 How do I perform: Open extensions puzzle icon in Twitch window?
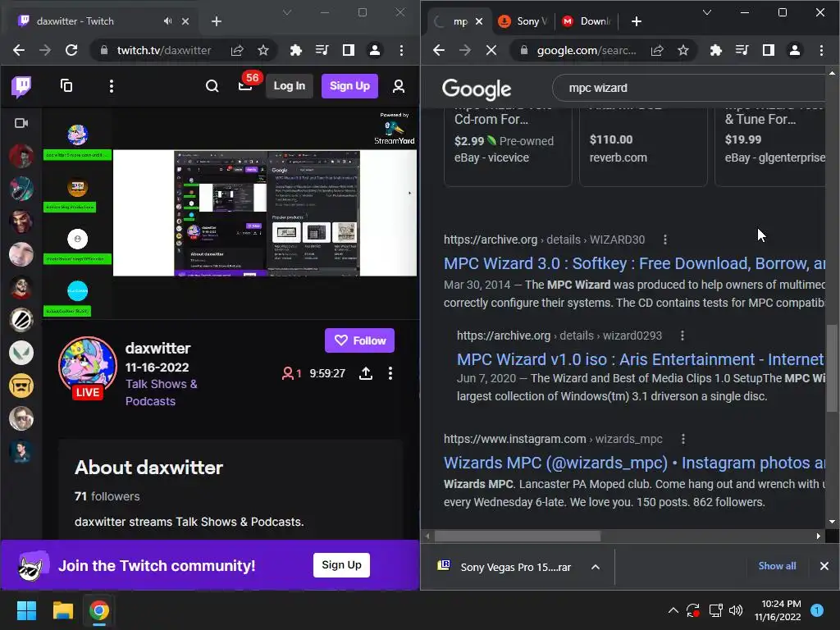click(x=295, y=50)
